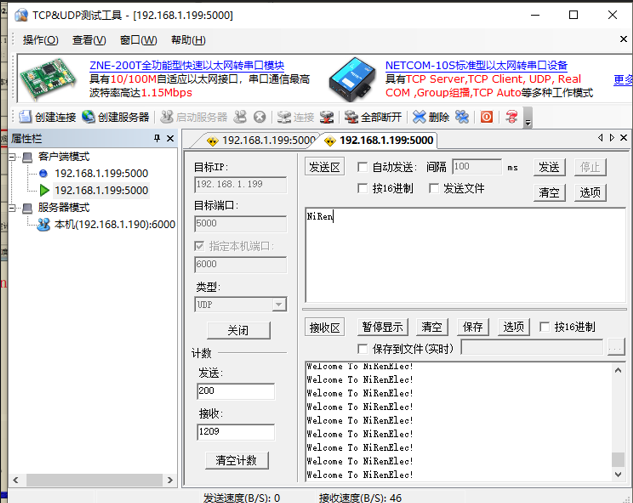Click the 暂停显示 pause display button

(382, 327)
